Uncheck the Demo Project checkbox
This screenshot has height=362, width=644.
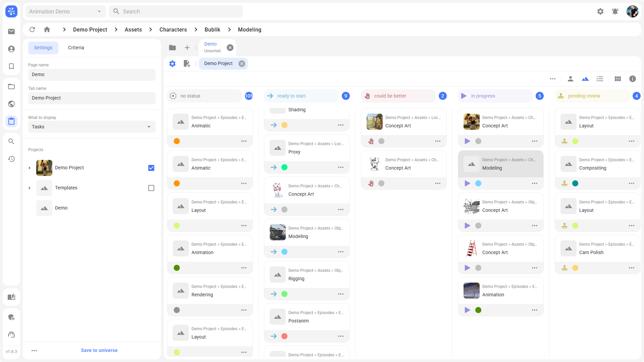click(x=151, y=168)
